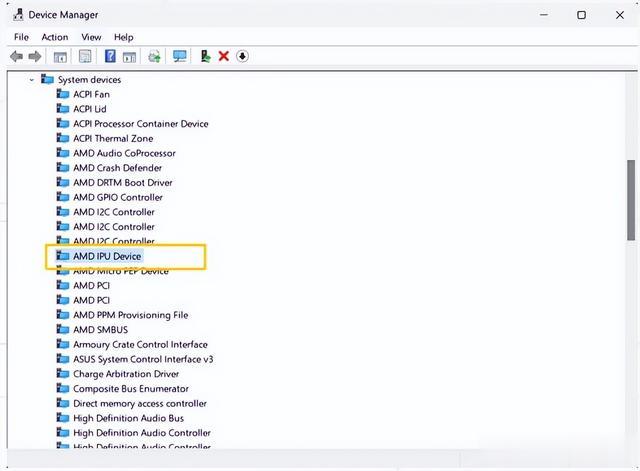Select AMD Crash Defender
This screenshot has width=640, height=471.
118,168
